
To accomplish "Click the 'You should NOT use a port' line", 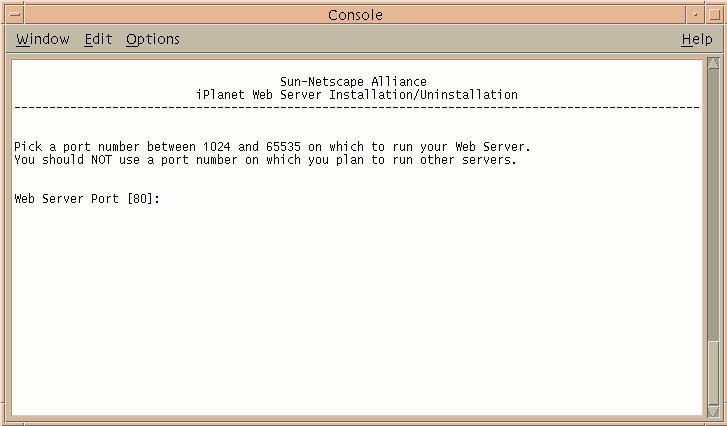I will point(265,160).
